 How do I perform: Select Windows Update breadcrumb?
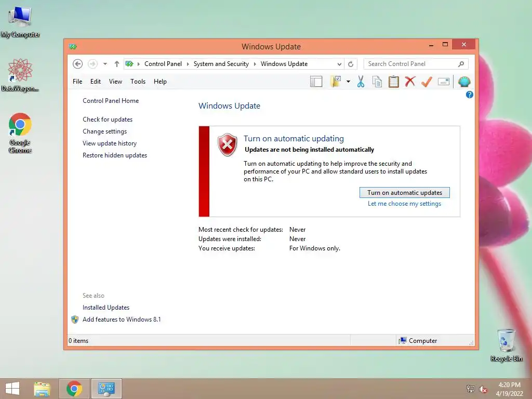[284, 64]
